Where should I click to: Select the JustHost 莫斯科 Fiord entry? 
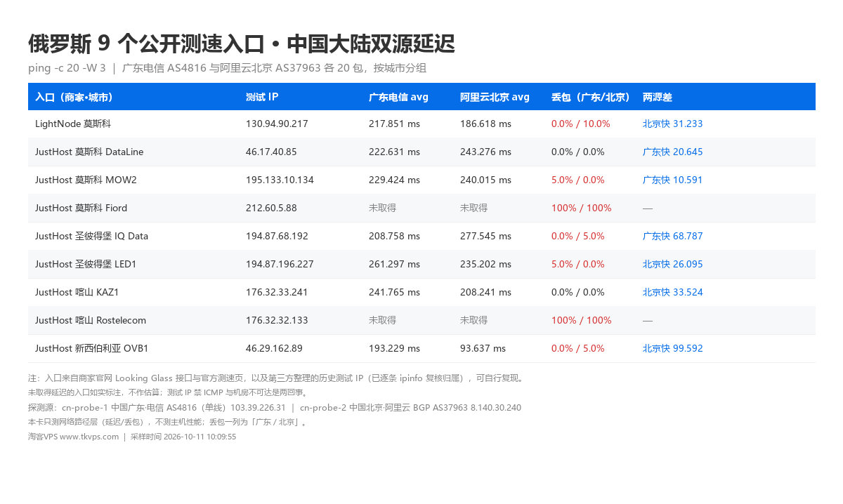pos(81,208)
